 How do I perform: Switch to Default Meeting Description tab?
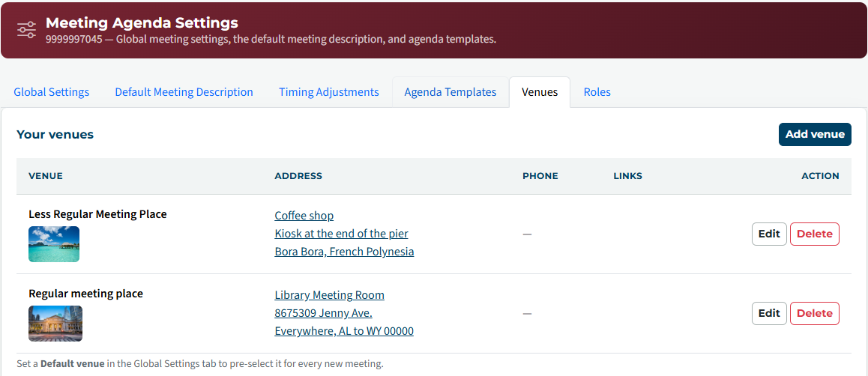tap(184, 92)
